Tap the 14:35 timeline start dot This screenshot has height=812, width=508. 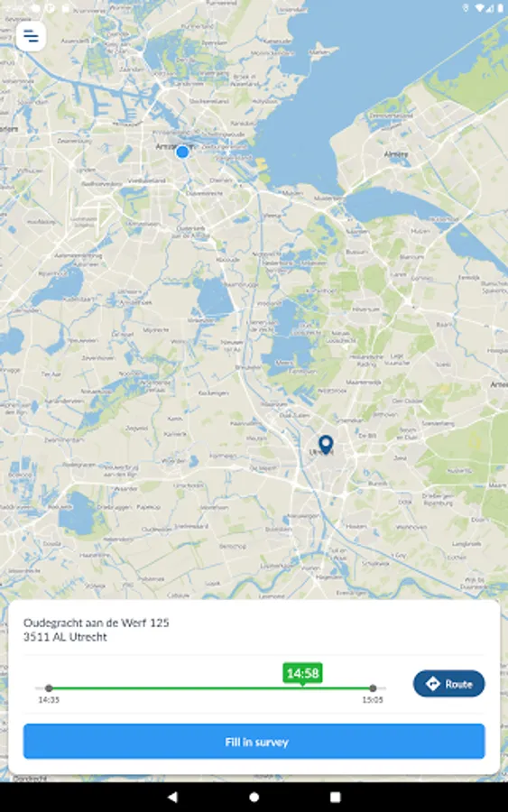49,688
